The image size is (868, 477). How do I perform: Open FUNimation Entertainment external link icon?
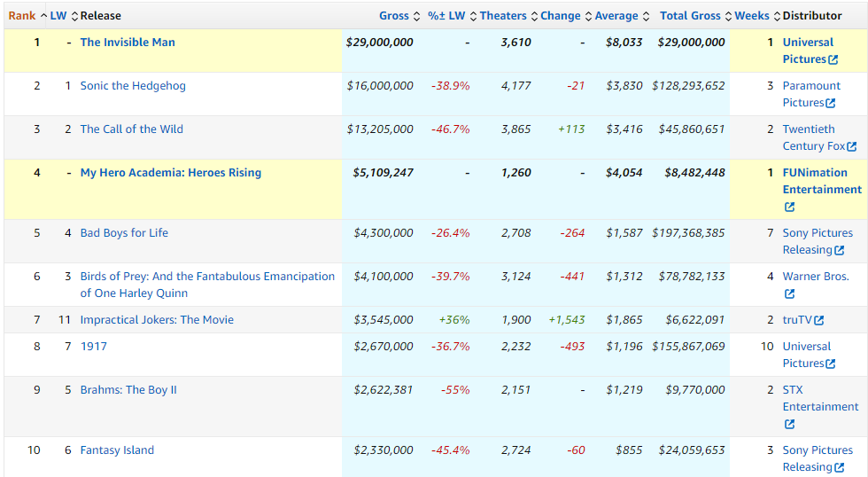click(789, 207)
